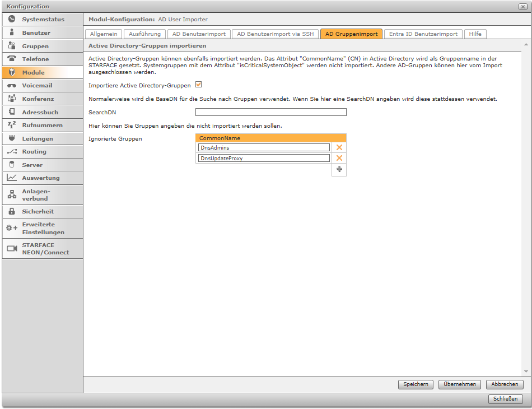Open the Entra ID Benutzerimport tab
The image size is (532, 409).
point(423,34)
